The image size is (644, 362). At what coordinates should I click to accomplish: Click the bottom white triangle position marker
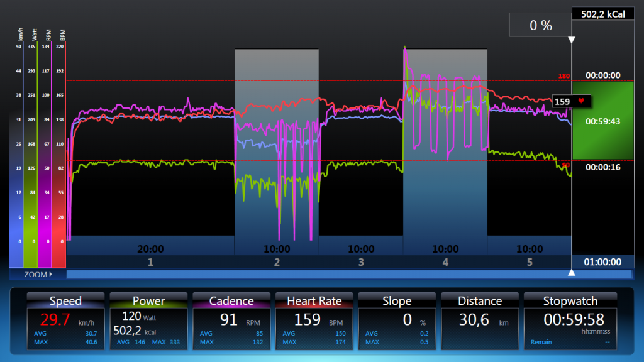pos(571,273)
